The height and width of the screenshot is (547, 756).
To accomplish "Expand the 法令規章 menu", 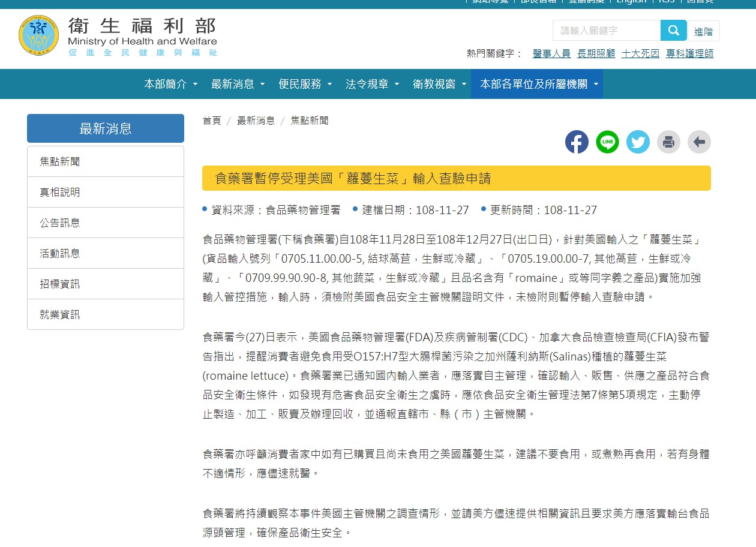I will coord(372,84).
